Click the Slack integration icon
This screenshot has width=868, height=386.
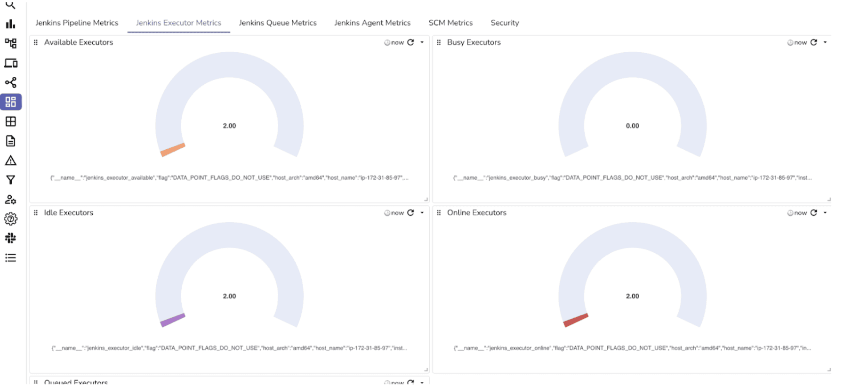pyautogui.click(x=11, y=238)
